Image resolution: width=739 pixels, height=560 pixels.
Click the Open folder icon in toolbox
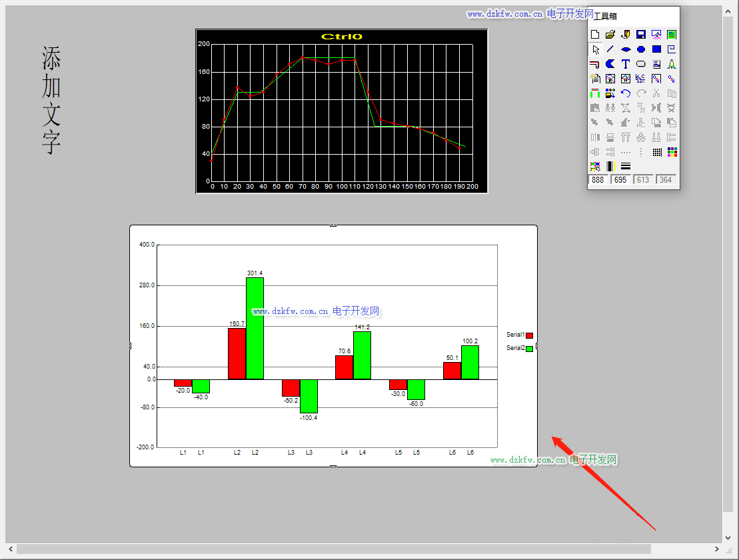610,35
